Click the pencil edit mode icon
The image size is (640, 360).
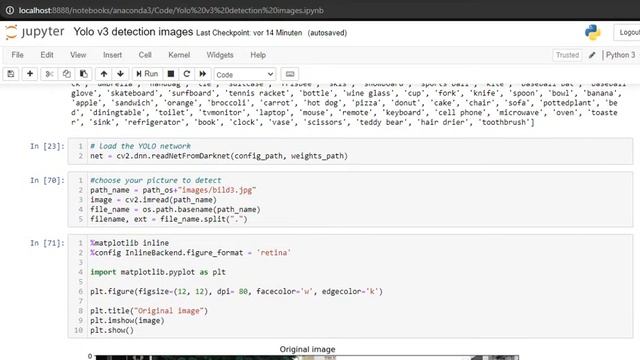(592, 55)
